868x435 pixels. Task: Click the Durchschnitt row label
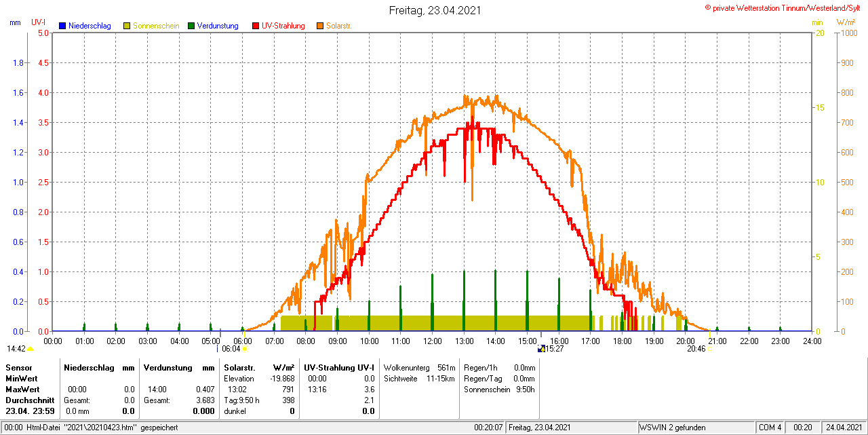[x=30, y=400]
